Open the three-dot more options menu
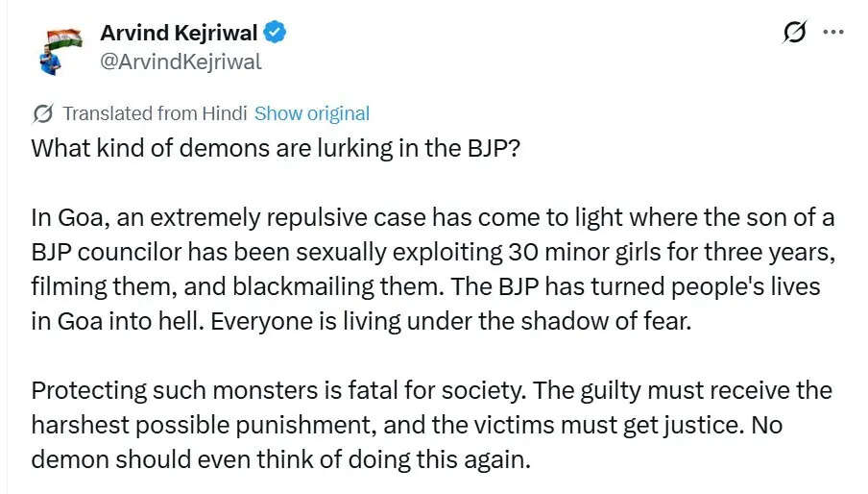This screenshot has height=494, width=868. tap(834, 33)
